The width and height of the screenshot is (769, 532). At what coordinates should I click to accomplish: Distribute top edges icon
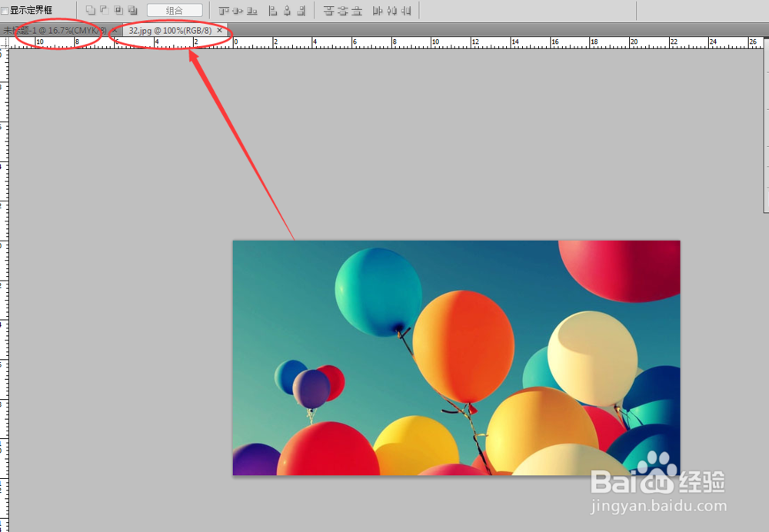point(328,10)
